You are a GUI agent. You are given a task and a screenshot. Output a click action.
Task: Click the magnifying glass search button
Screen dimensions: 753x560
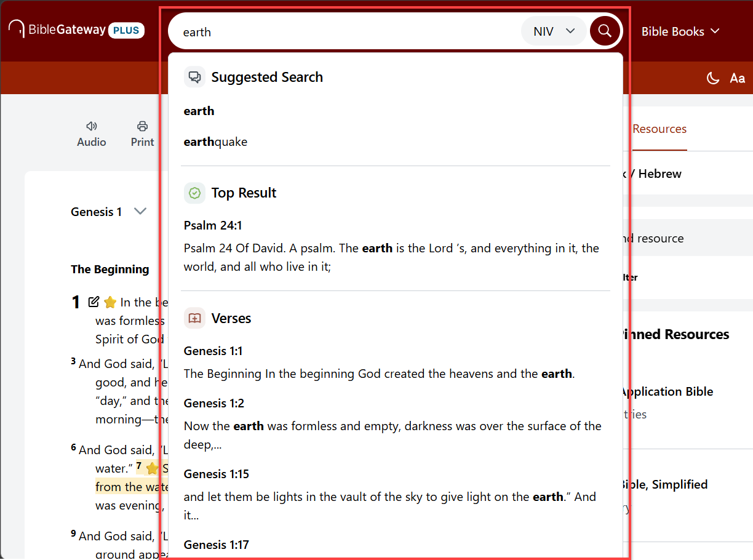[605, 31]
